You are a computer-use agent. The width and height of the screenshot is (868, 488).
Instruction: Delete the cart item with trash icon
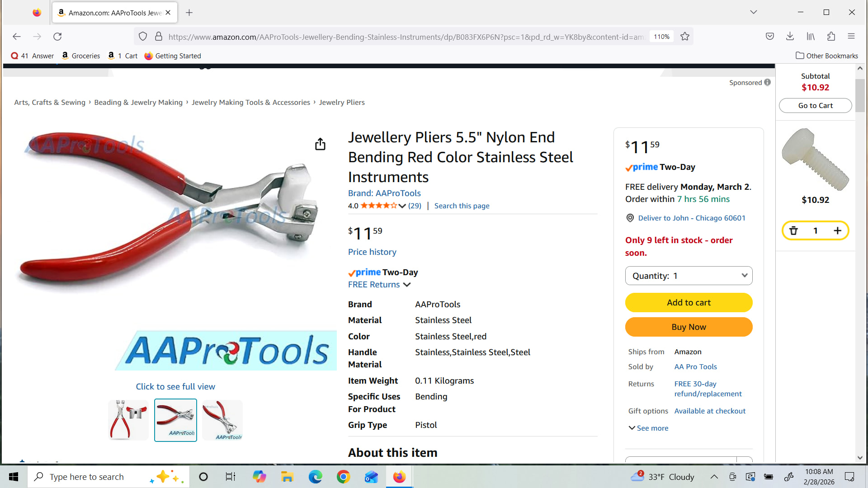click(793, 231)
